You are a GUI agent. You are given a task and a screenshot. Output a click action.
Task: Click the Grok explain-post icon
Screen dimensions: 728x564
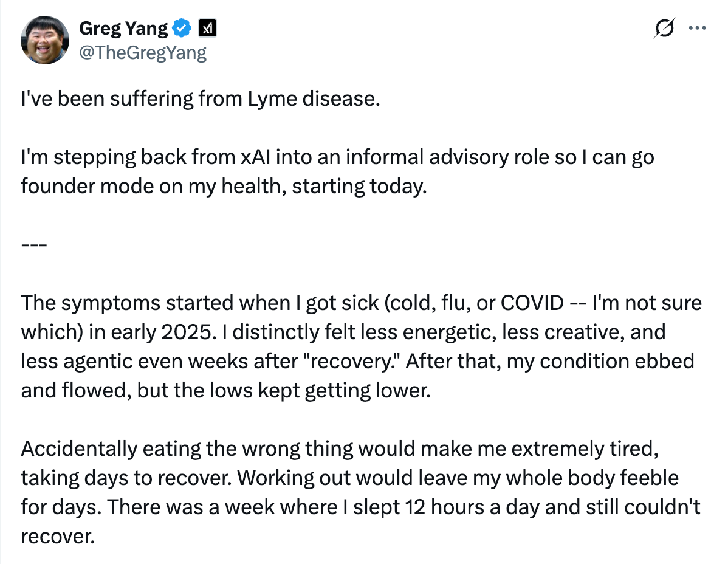pyautogui.click(x=666, y=28)
